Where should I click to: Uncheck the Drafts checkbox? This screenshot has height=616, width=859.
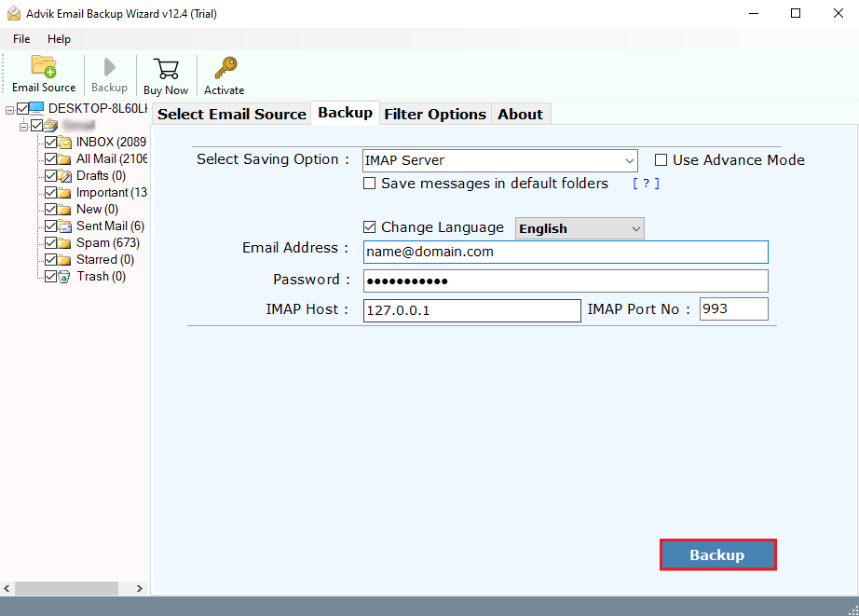(x=51, y=176)
